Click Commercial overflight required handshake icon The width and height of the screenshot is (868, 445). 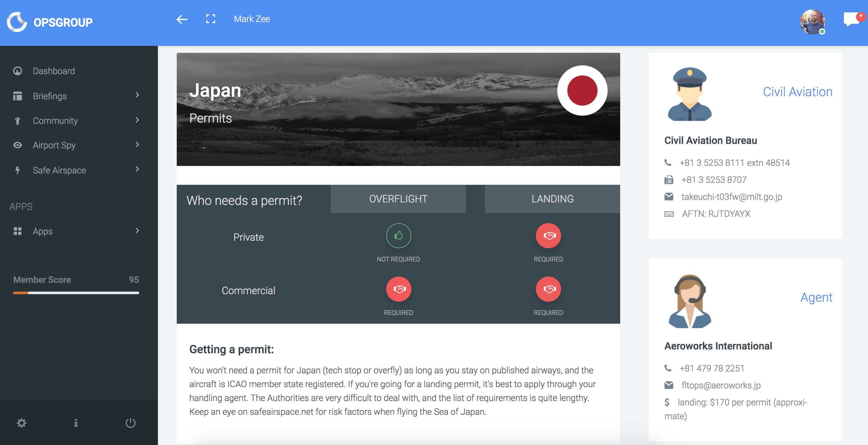(398, 289)
